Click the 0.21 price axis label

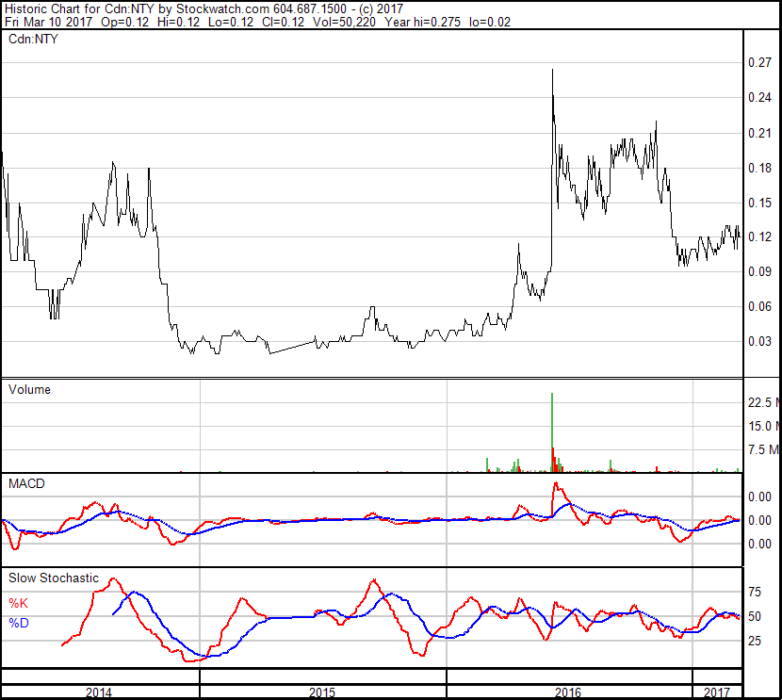[759, 133]
